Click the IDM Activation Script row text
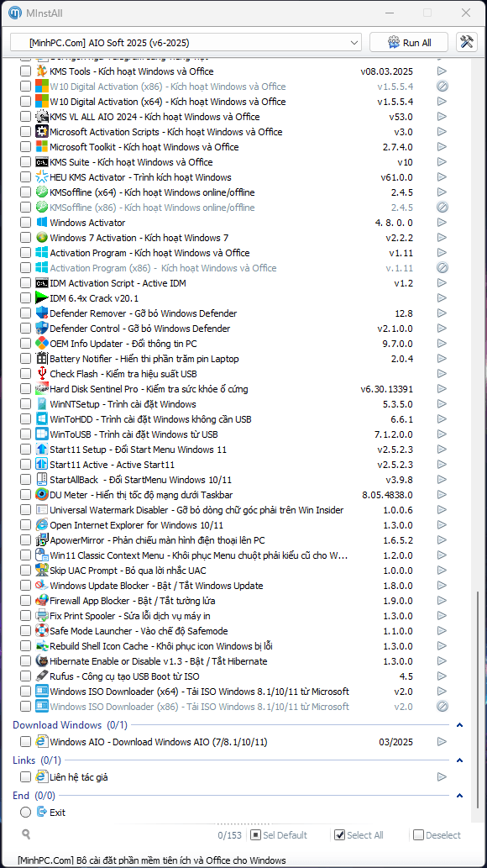The height and width of the screenshot is (868, 487). pos(118,283)
